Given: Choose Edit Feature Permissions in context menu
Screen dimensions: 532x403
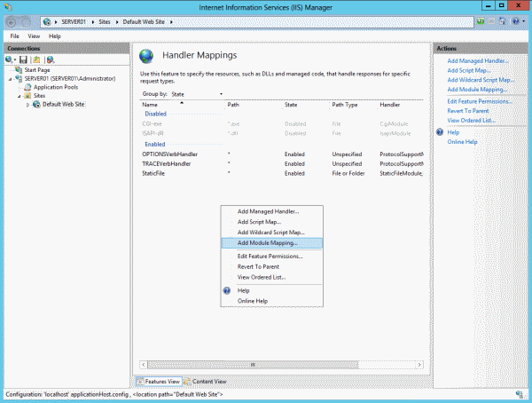Looking at the screenshot, I should [272, 257].
